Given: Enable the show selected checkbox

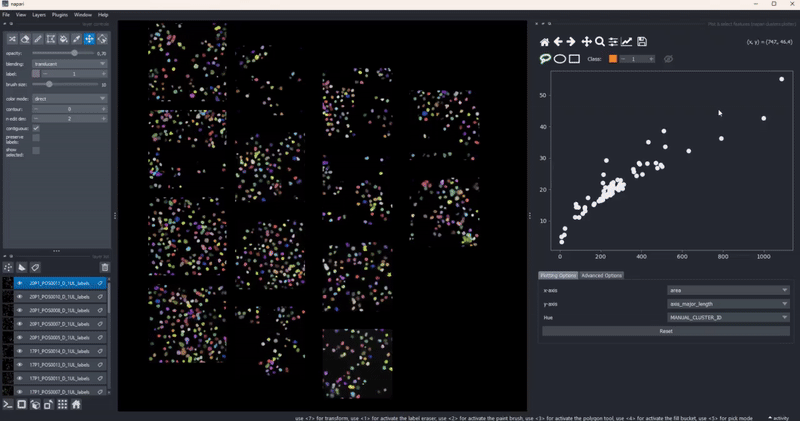Looking at the screenshot, I should click(x=36, y=151).
